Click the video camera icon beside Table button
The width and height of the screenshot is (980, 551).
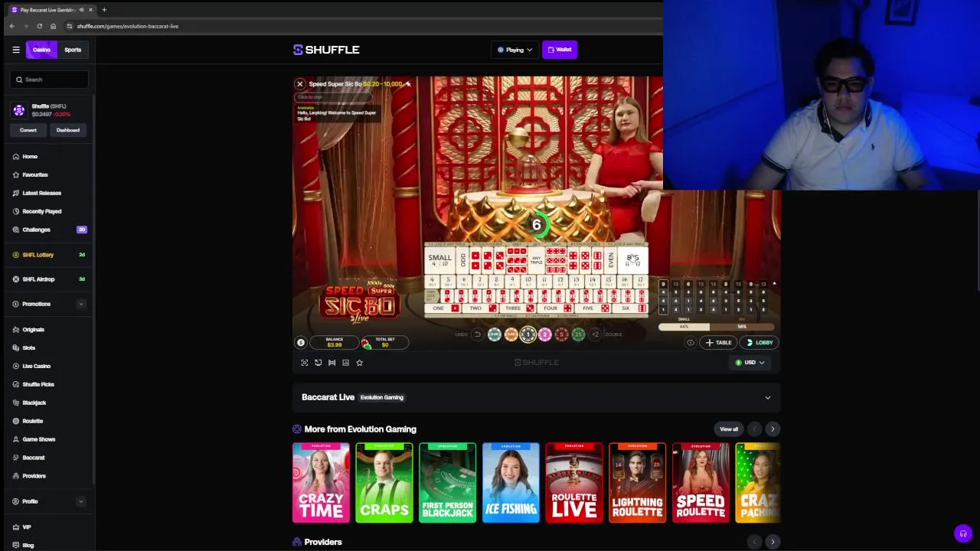[691, 343]
